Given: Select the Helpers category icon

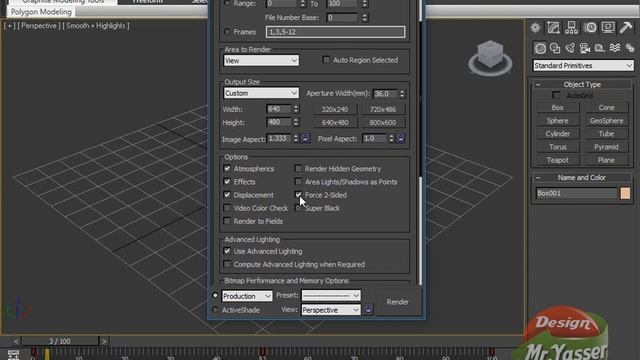Looking at the screenshot, I should point(600,48).
